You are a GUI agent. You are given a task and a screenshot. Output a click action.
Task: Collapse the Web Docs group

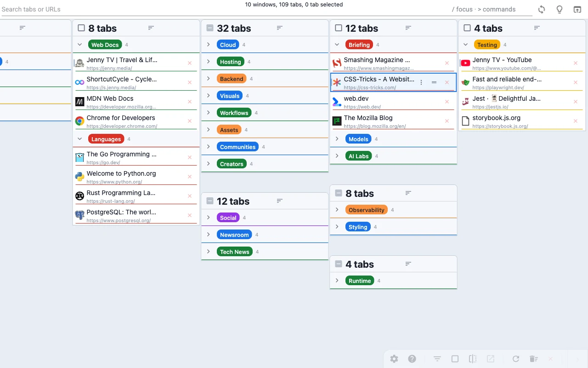pos(79,45)
